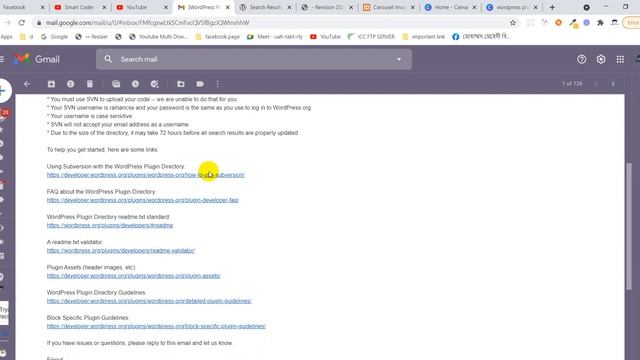Close the Home - Canva tab

(x=474, y=7)
